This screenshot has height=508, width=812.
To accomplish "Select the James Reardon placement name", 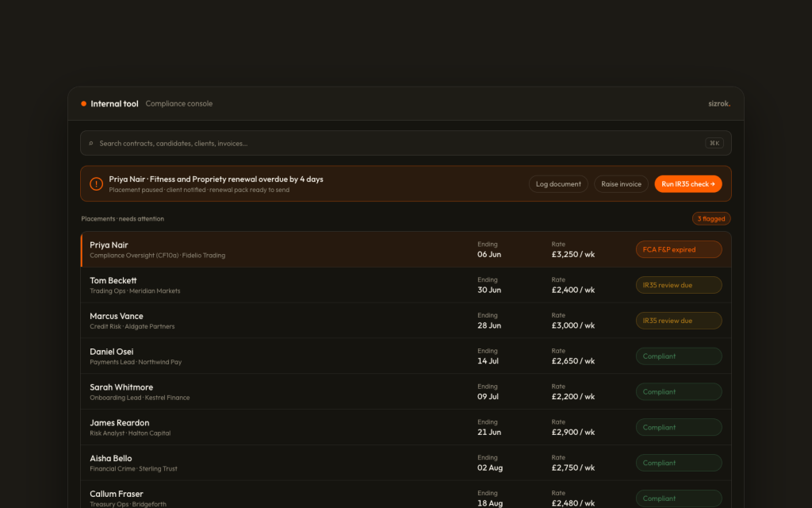I will (120, 423).
